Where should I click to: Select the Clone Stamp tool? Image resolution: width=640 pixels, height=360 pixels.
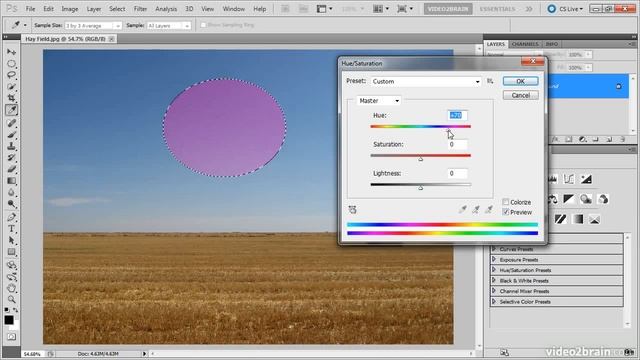pos(11,146)
